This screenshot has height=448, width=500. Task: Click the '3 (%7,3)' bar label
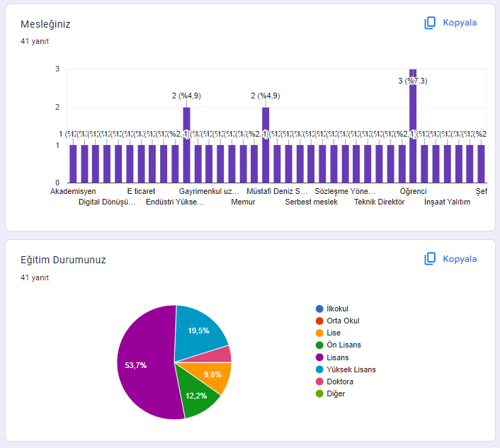coord(413,81)
